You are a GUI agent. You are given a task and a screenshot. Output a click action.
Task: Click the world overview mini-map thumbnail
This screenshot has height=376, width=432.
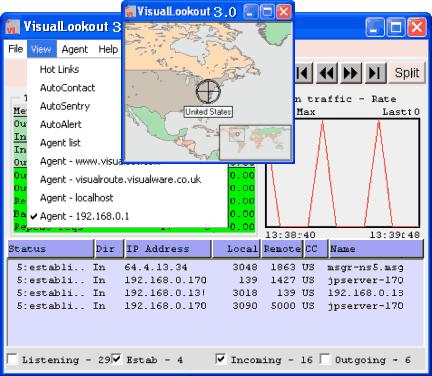(255, 142)
